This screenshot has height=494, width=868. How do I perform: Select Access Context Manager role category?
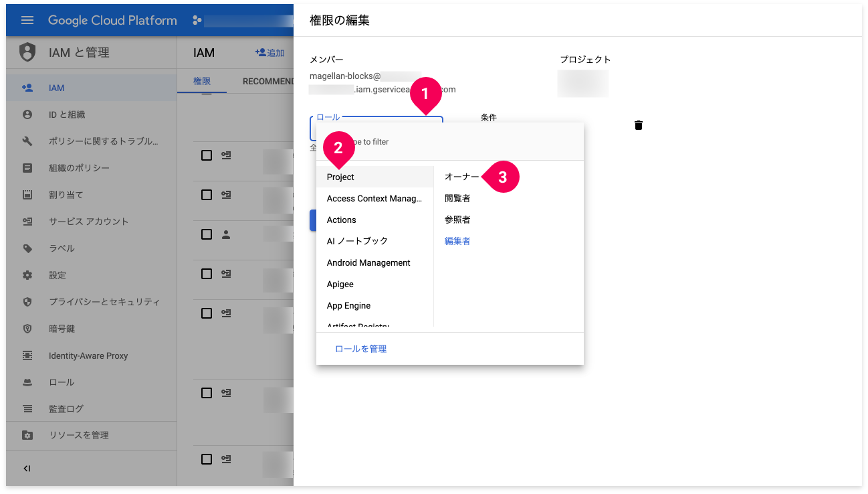pyautogui.click(x=375, y=199)
